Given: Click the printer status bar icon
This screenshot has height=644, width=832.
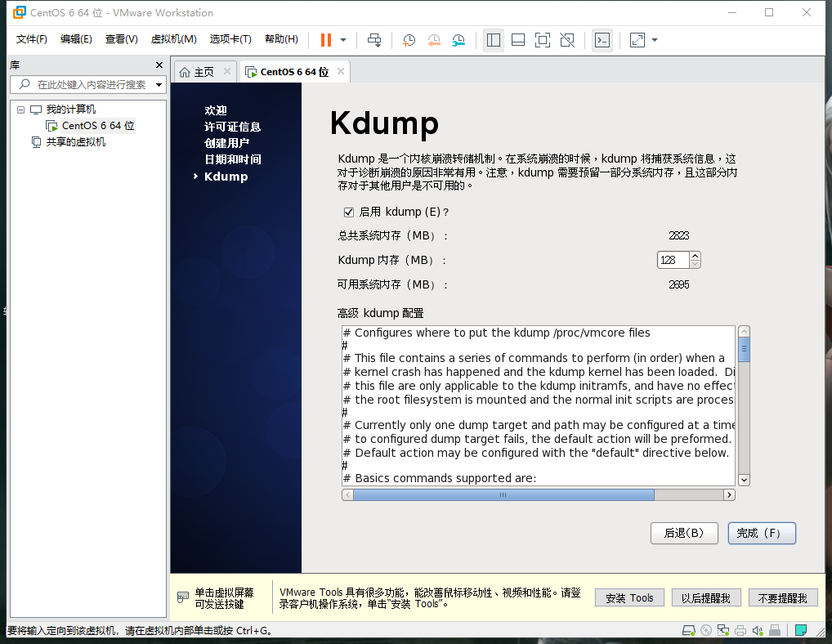Looking at the screenshot, I should (740, 630).
